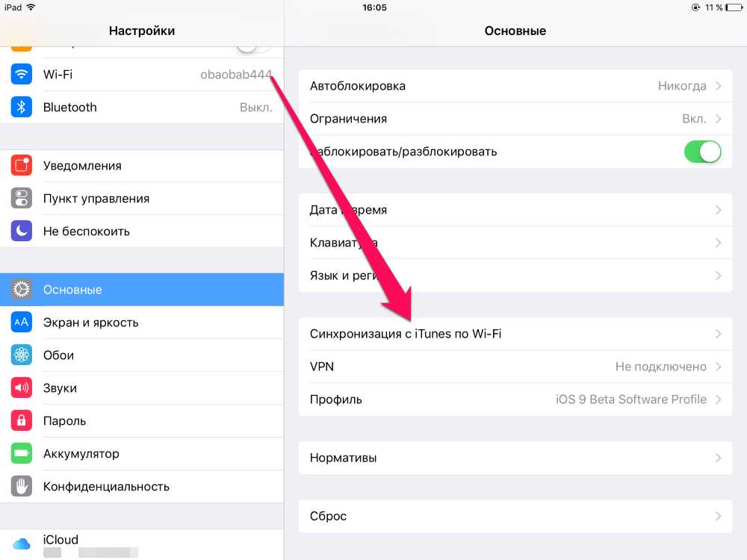
Task: Select Основные in the settings sidebar
Action: point(142,290)
